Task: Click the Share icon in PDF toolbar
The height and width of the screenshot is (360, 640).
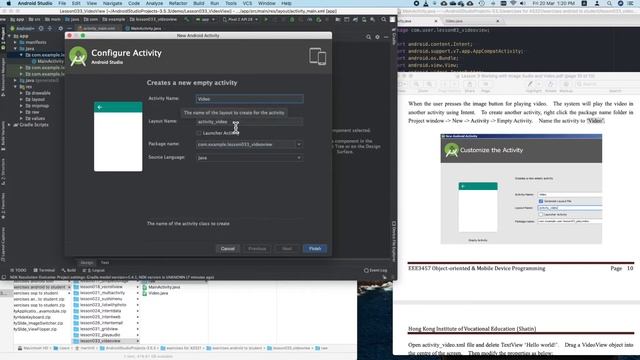Action: (469, 84)
